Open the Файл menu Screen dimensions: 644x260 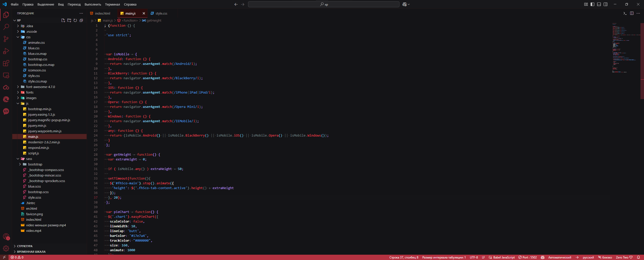pyautogui.click(x=15, y=4)
